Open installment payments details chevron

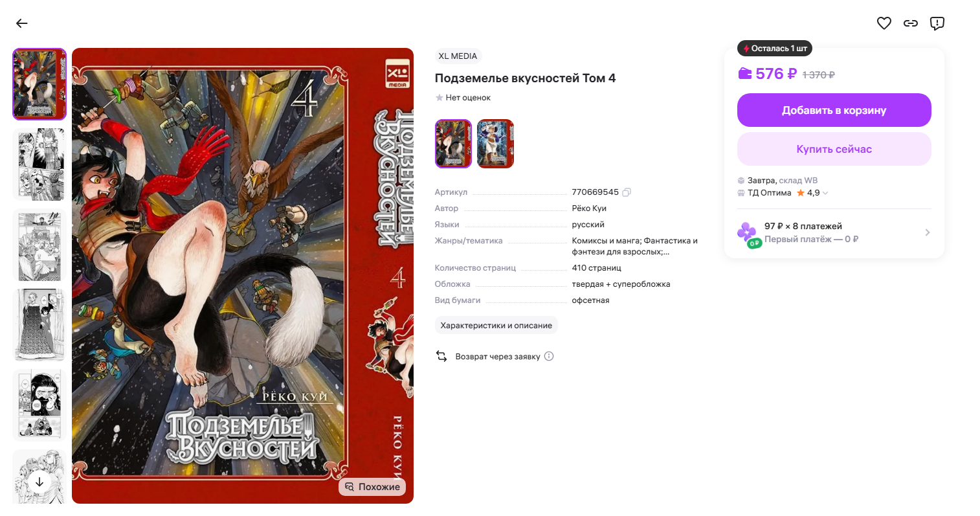pos(928,232)
